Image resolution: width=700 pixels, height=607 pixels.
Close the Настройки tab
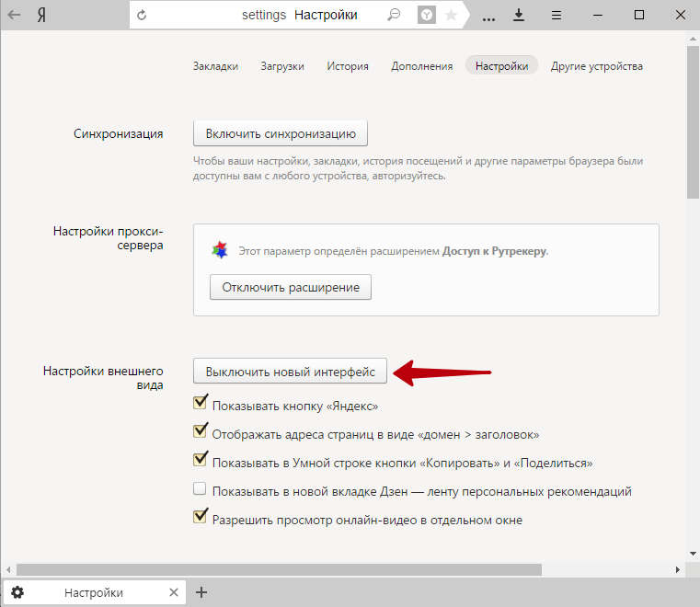click(x=174, y=592)
